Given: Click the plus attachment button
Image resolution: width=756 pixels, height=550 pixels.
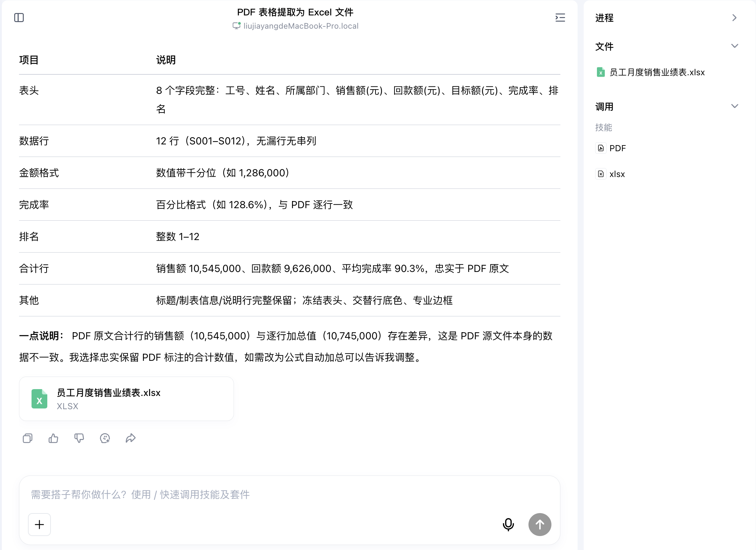Looking at the screenshot, I should tap(39, 525).
